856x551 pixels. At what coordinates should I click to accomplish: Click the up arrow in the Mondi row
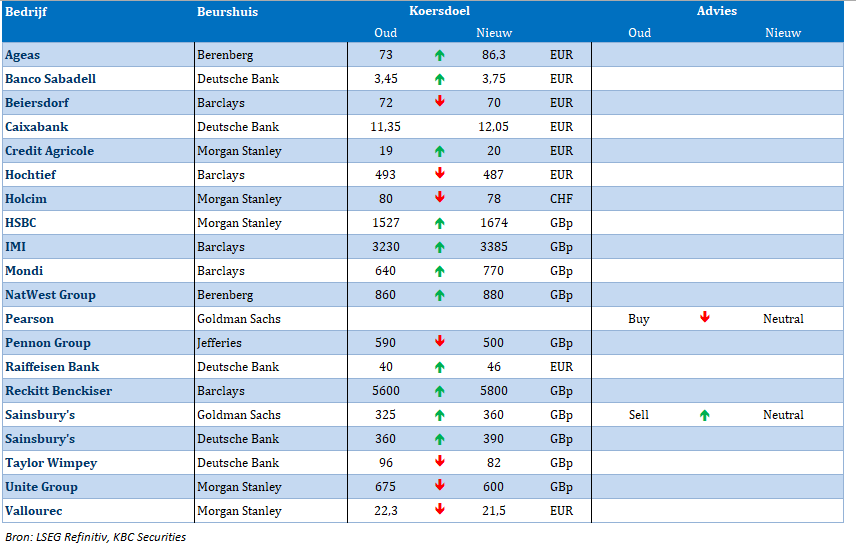(x=439, y=271)
